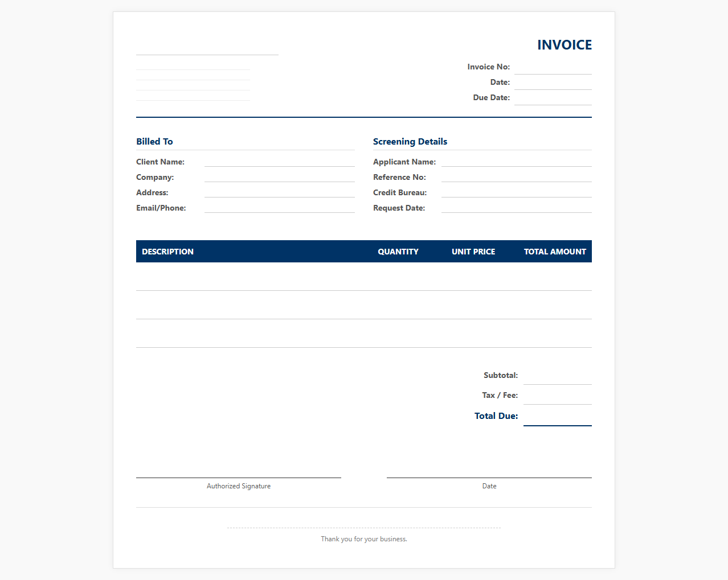Click the Address label
The height and width of the screenshot is (580, 728).
click(x=152, y=193)
